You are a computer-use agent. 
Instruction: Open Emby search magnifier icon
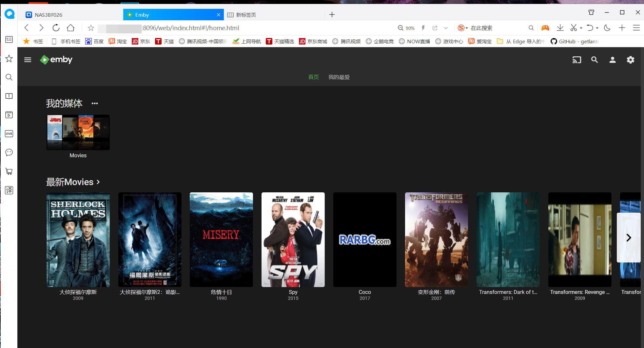(594, 60)
